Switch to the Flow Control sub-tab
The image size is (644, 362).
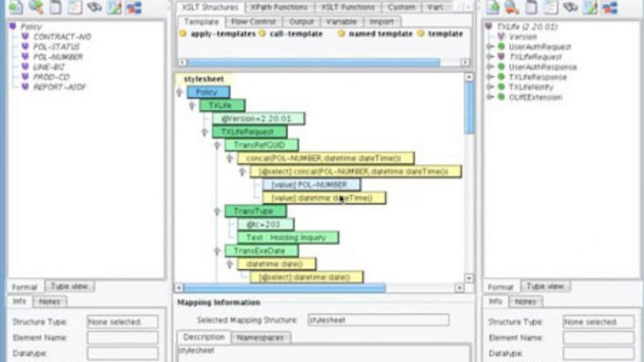(253, 22)
